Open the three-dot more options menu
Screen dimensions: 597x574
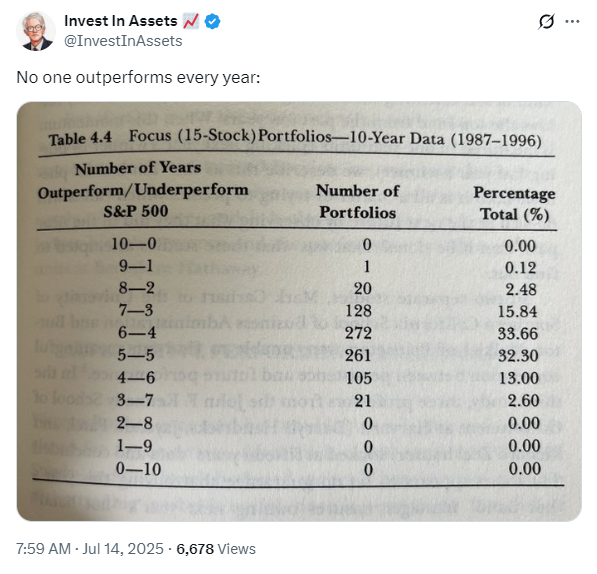coord(572,21)
